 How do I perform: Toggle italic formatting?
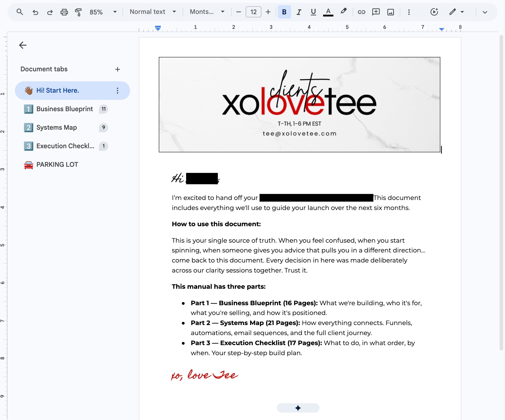(x=299, y=12)
